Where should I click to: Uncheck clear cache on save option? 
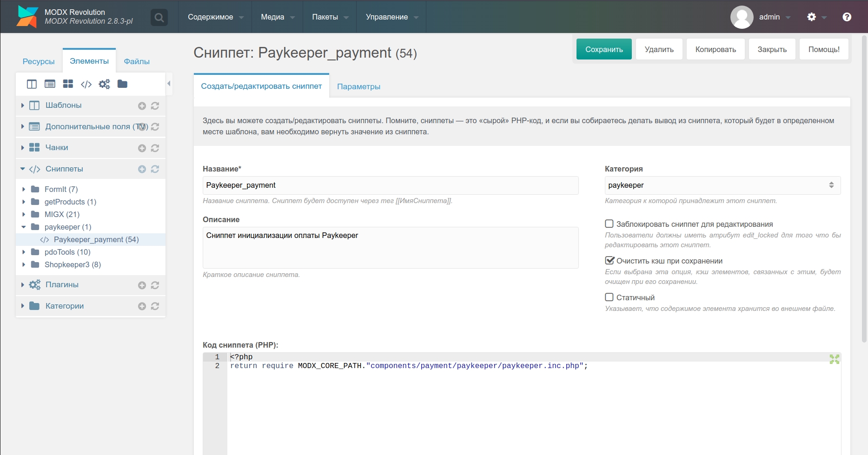click(609, 261)
